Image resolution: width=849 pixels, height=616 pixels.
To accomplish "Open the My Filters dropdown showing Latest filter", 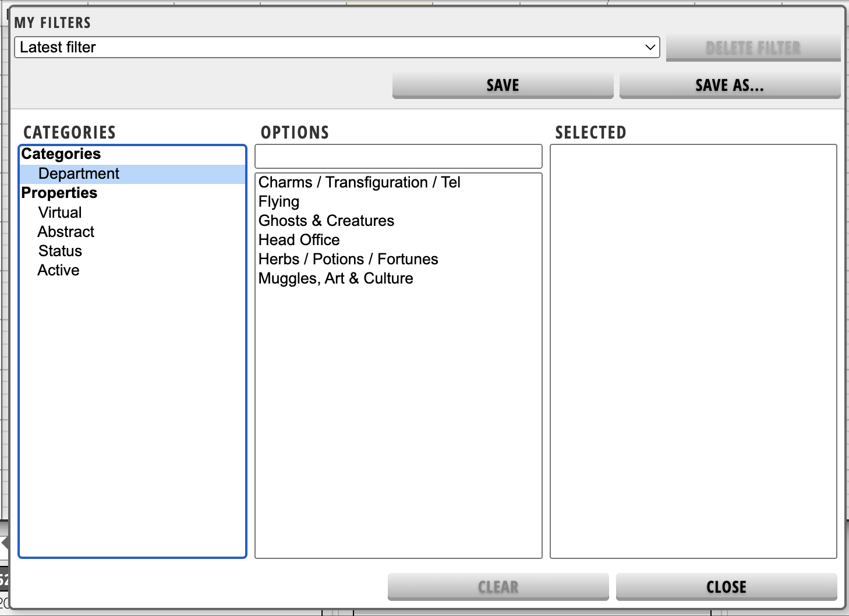I will point(337,47).
